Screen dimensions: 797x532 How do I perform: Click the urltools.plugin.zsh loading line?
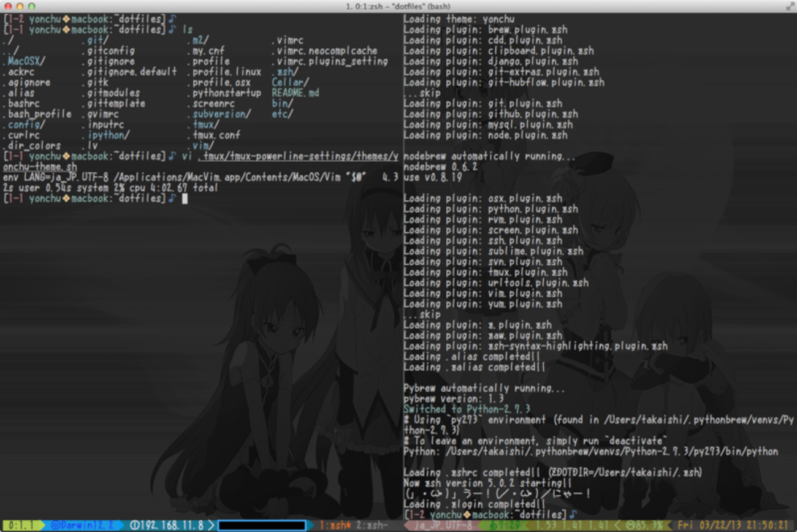(497, 283)
